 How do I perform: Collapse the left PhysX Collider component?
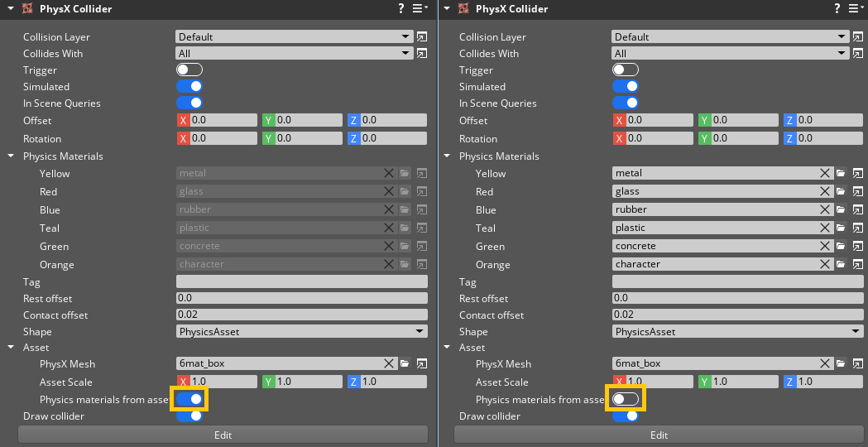[11, 8]
